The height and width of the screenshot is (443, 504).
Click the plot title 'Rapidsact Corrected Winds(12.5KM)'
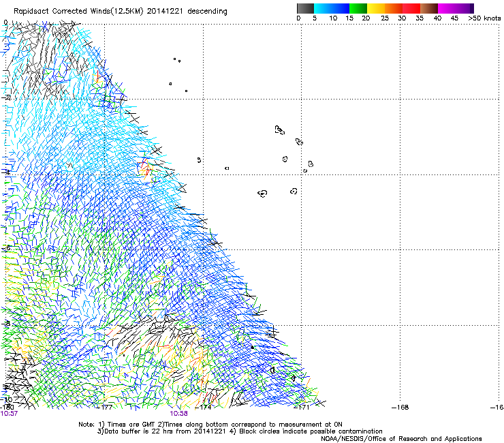point(79,12)
